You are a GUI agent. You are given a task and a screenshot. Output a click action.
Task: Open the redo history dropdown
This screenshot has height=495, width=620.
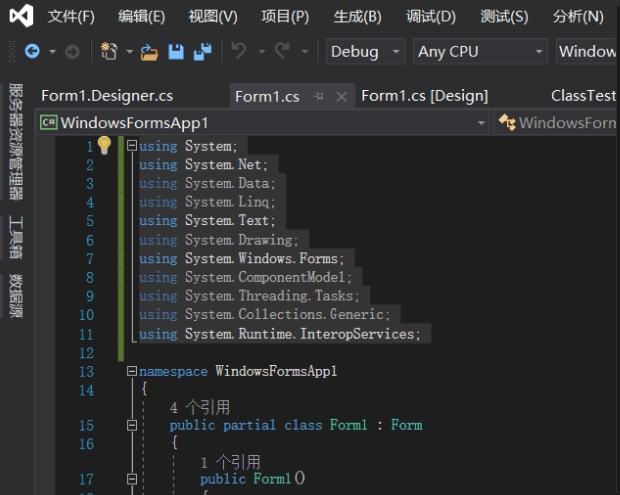click(x=304, y=51)
